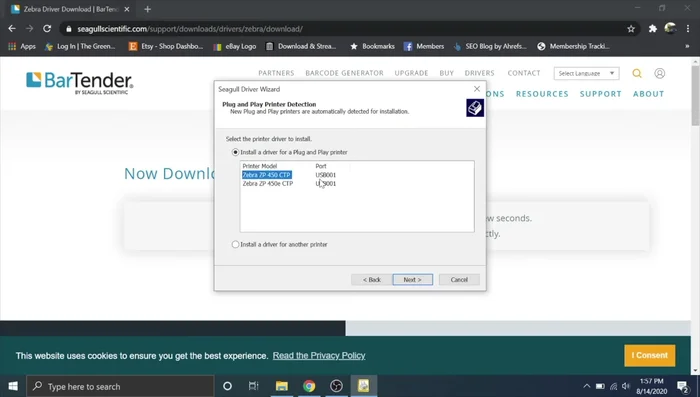
Task: Open the notification center icon
Action: point(683,386)
